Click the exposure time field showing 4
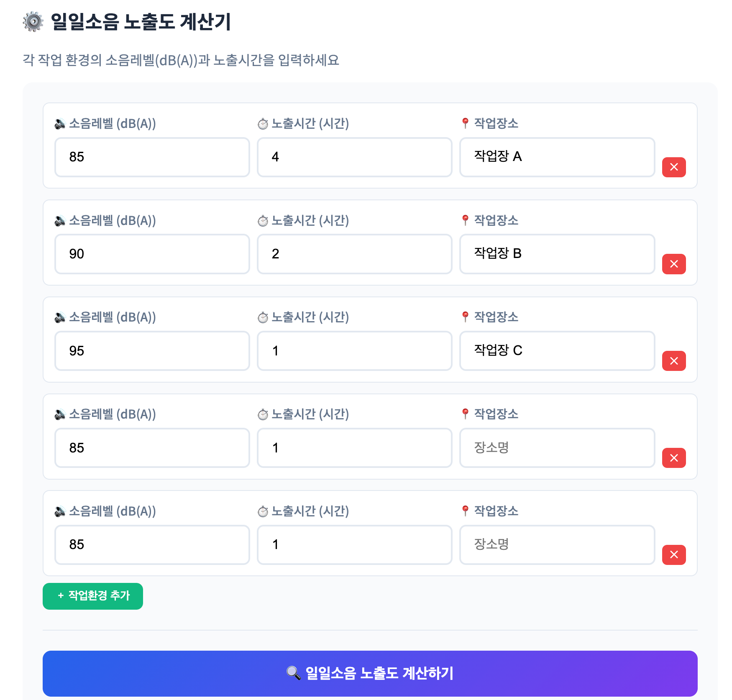The image size is (732, 700). pos(354,157)
